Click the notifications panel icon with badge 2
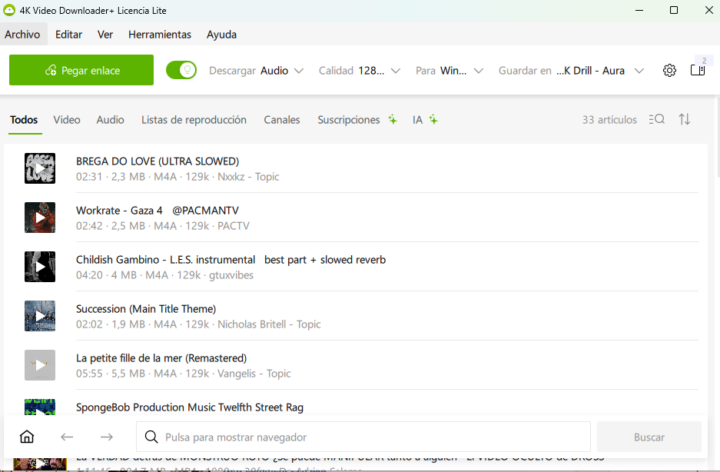The width and height of the screenshot is (720, 472). [x=698, y=69]
